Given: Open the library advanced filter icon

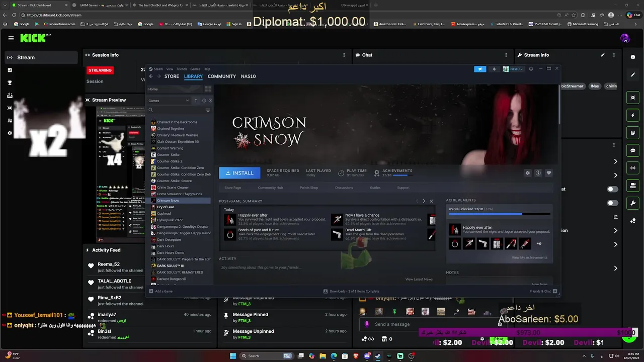Looking at the screenshot, I should pyautogui.click(x=208, y=110).
